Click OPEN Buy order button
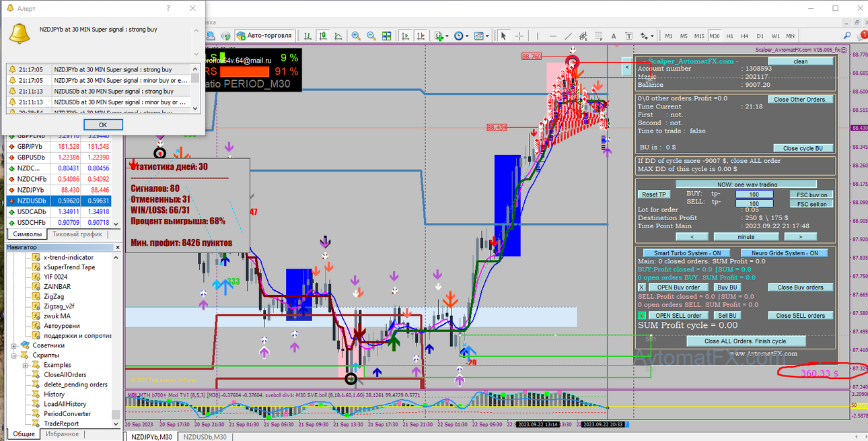 pyautogui.click(x=678, y=287)
